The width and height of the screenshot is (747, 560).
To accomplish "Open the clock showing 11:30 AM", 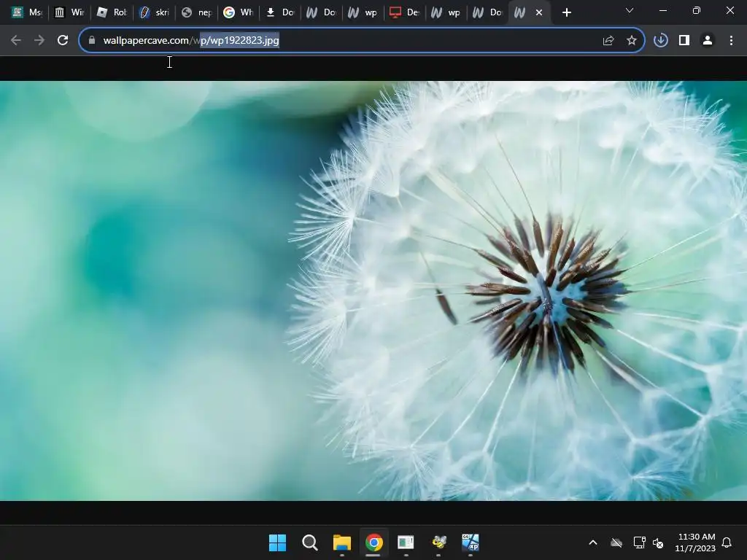I will [695, 542].
